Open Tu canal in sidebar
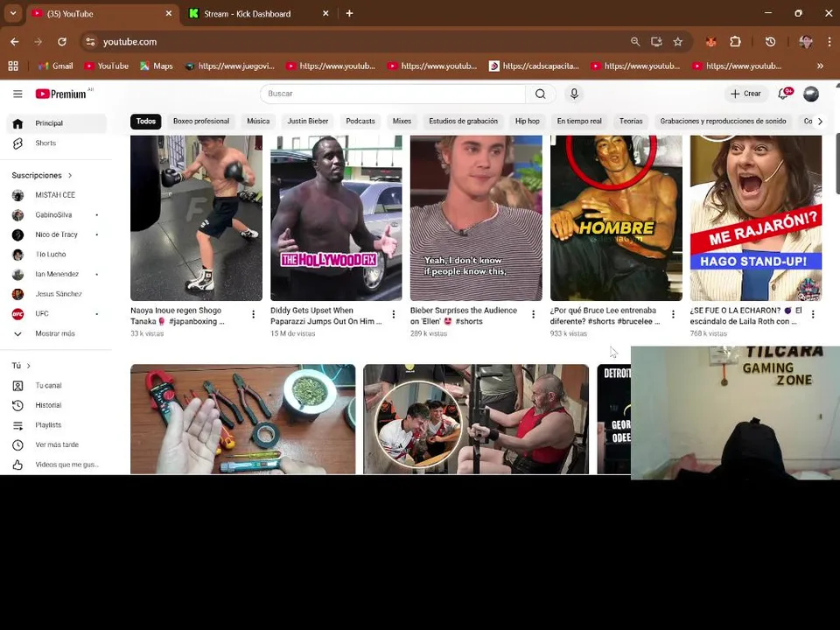The image size is (840, 630). pyautogui.click(x=56, y=386)
